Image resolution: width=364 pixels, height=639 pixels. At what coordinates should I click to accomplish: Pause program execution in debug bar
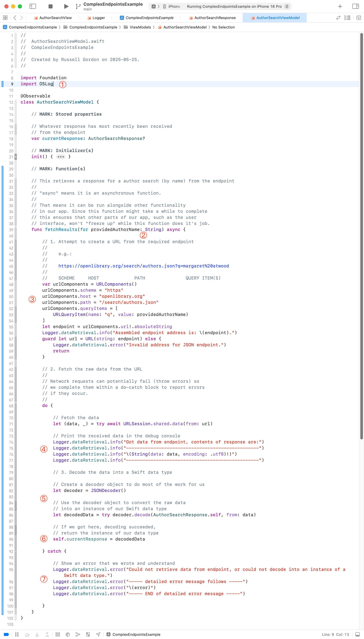[17, 634]
